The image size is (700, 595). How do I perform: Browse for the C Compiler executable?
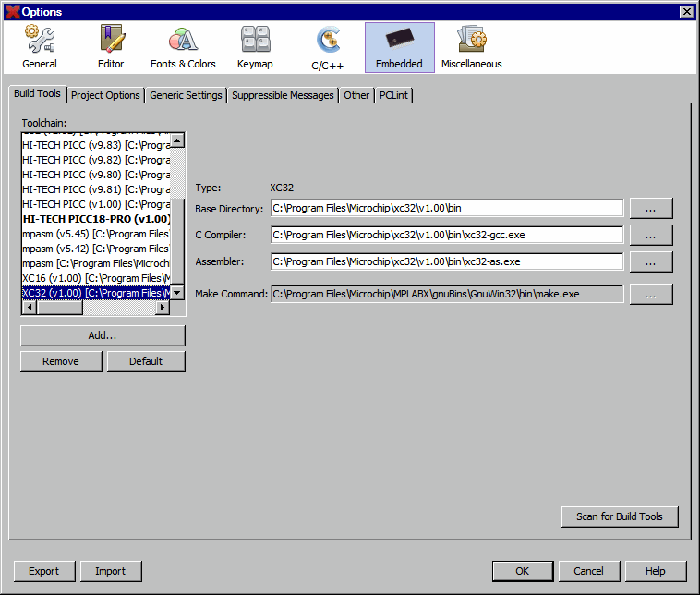[x=651, y=235]
